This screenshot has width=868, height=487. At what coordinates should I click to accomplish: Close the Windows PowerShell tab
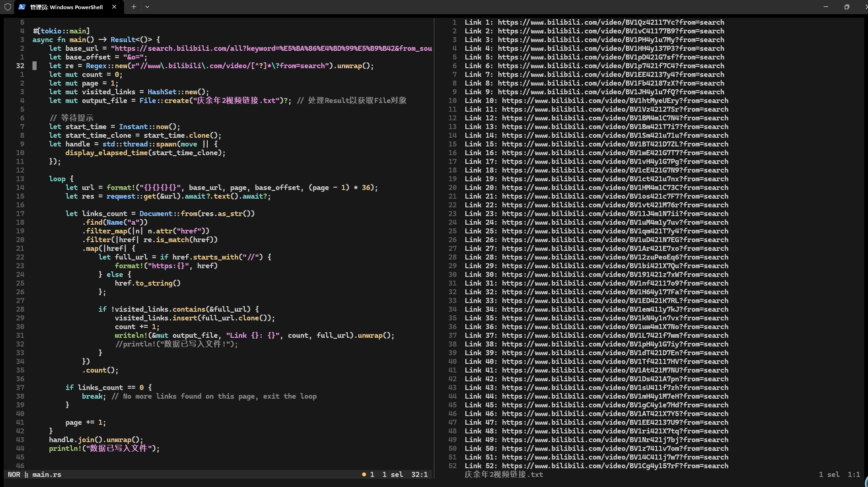[x=114, y=7]
